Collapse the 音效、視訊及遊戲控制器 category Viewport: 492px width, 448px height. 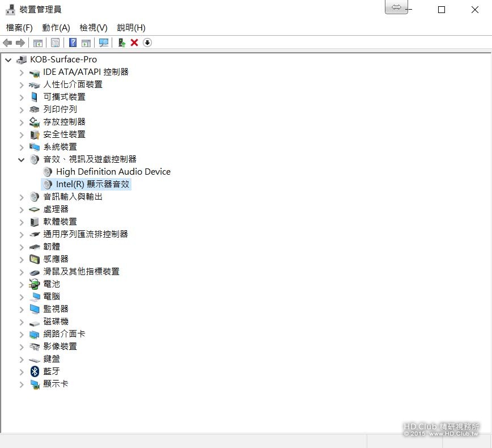click(22, 160)
